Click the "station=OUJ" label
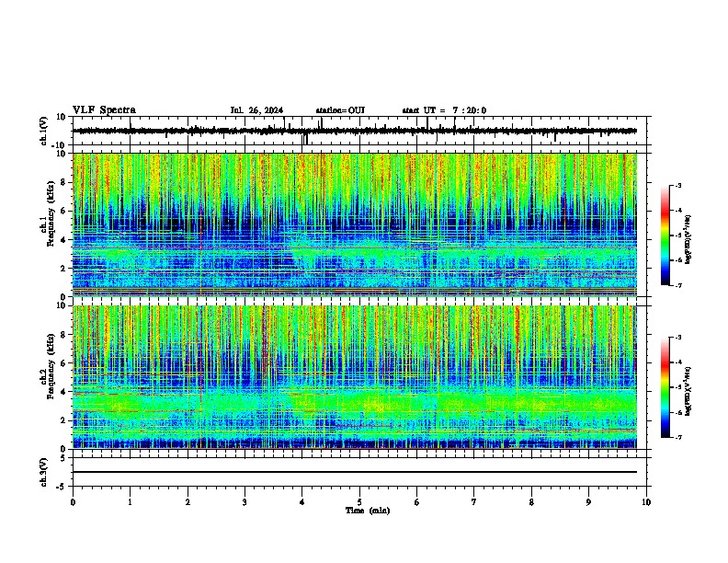This screenshot has height=563, width=728. (x=340, y=110)
